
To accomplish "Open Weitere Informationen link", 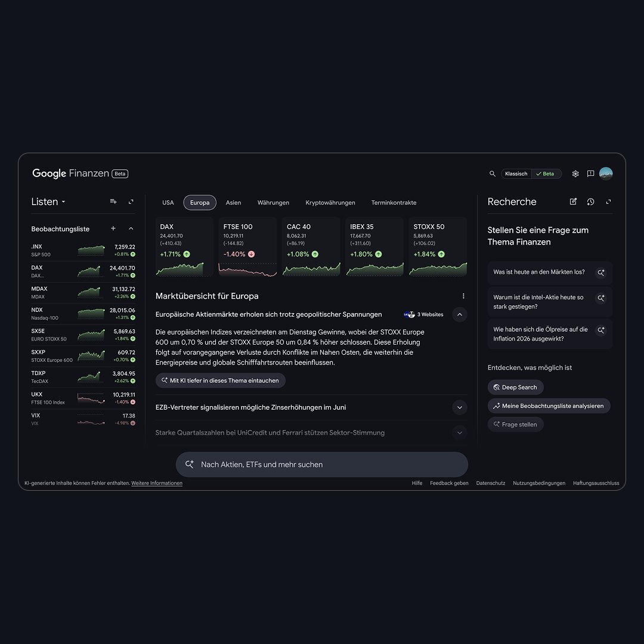I will click(157, 483).
